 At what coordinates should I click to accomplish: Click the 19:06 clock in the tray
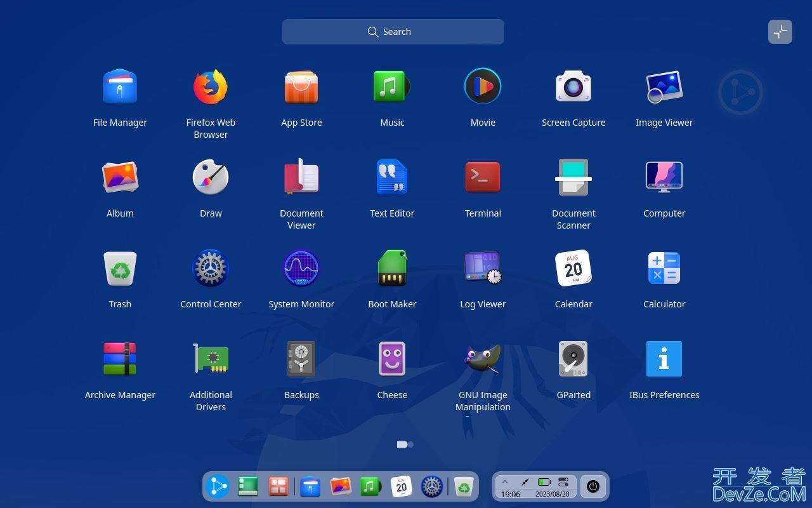click(x=511, y=494)
